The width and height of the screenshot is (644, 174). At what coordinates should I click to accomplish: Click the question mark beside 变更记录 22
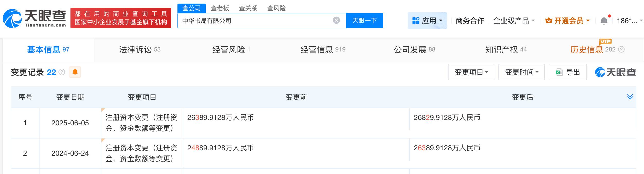pos(61,72)
